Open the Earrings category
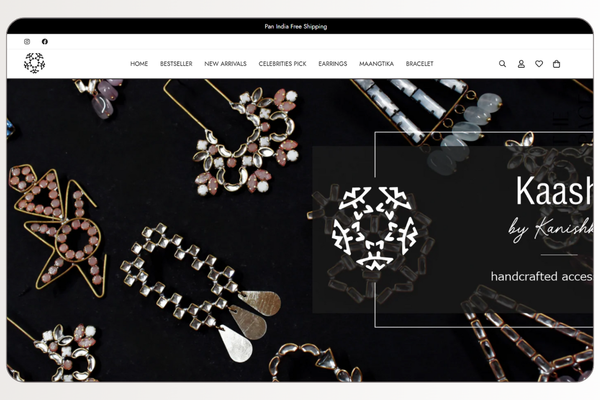Image resolution: width=600 pixels, height=400 pixels. point(333,64)
